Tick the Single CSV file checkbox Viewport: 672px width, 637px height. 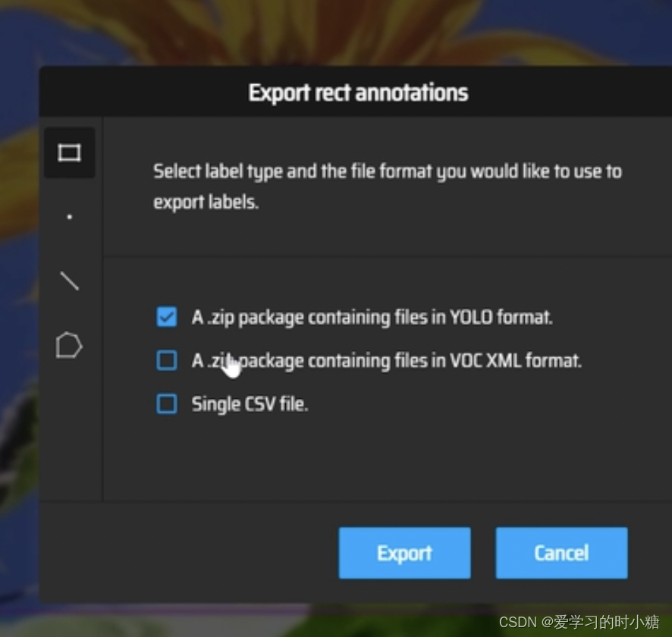167,403
